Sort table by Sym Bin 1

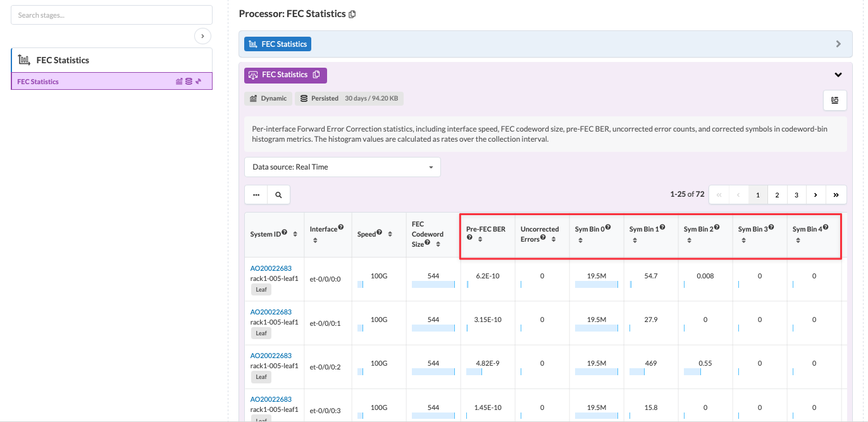pos(635,240)
